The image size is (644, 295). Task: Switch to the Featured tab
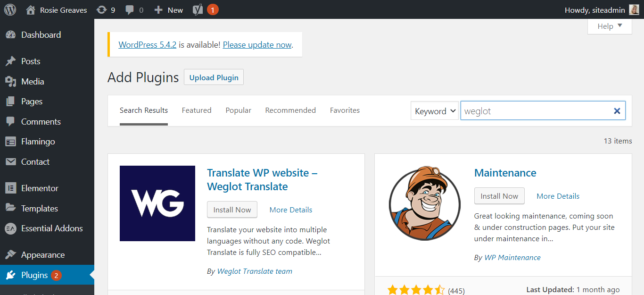tap(197, 110)
